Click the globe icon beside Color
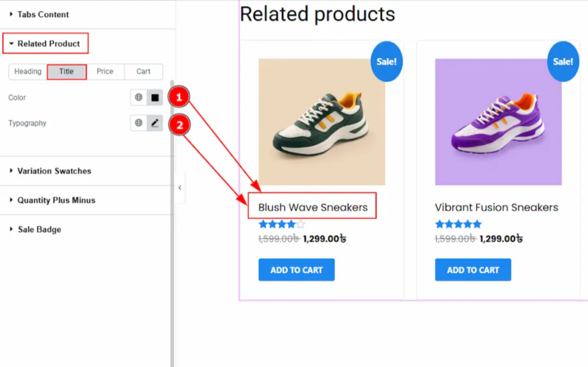 (138, 98)
